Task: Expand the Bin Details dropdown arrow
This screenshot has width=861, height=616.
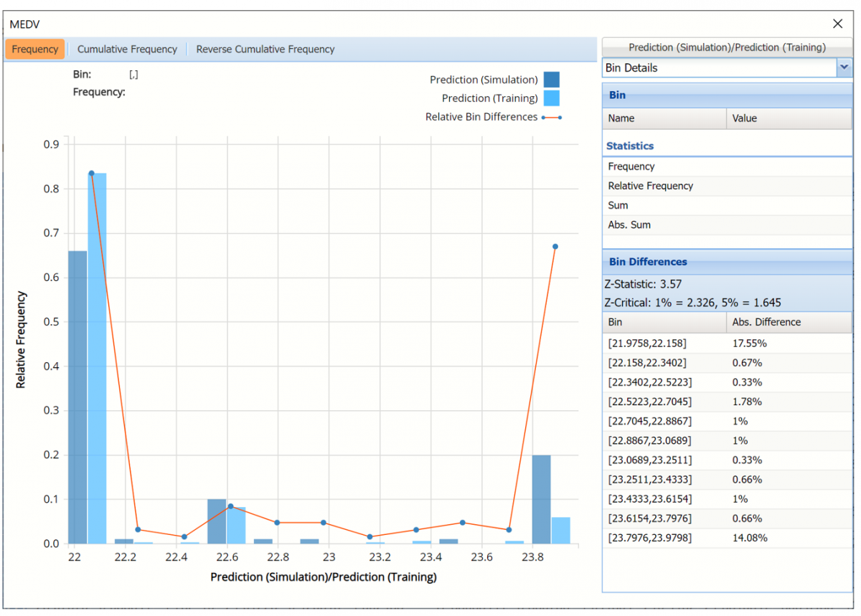Action: tap(844, 68)
